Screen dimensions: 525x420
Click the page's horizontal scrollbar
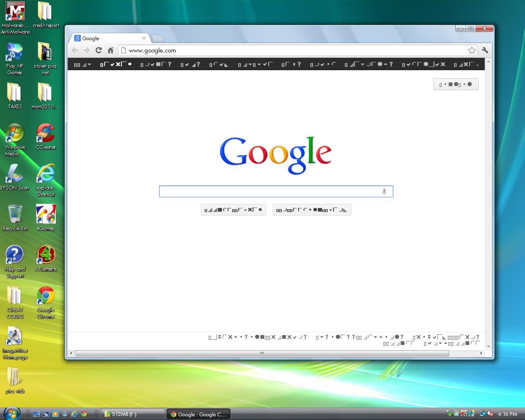262,353
